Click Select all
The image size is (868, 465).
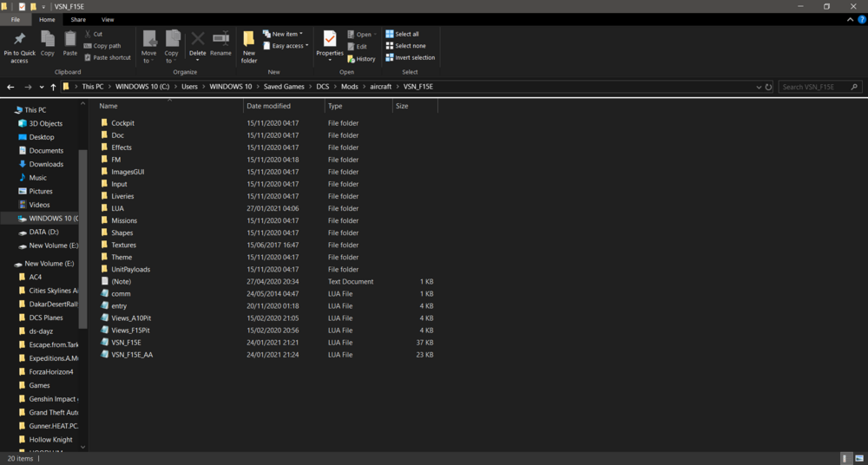coord(403,34)
